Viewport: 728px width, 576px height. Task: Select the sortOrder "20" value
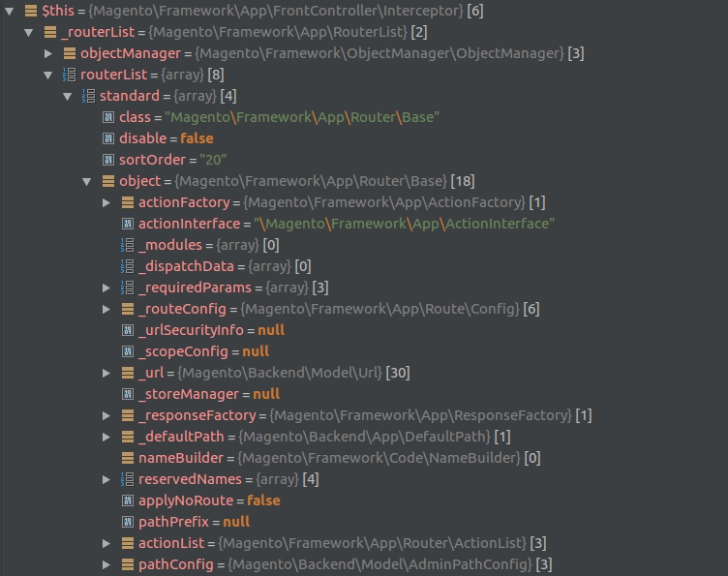point(213,160)
